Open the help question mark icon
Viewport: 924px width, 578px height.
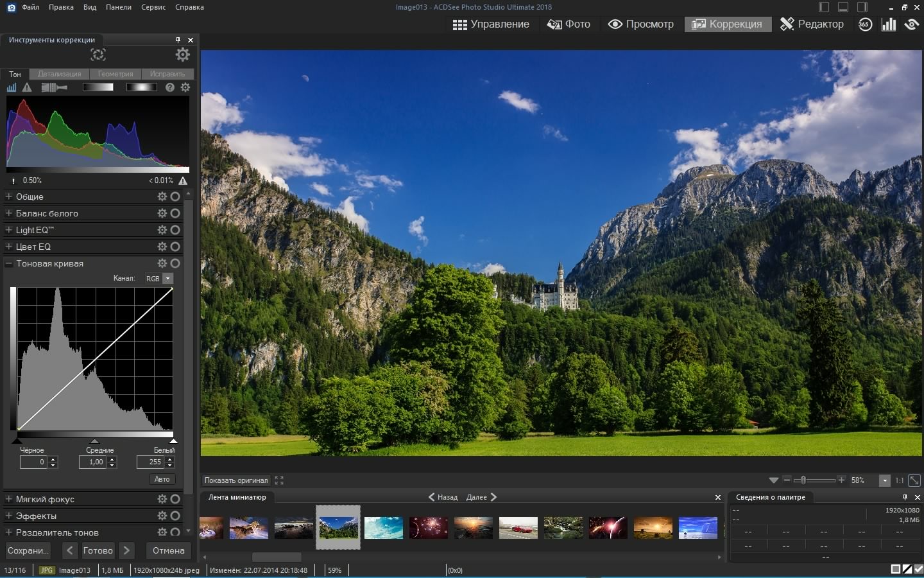click(170, 87)
